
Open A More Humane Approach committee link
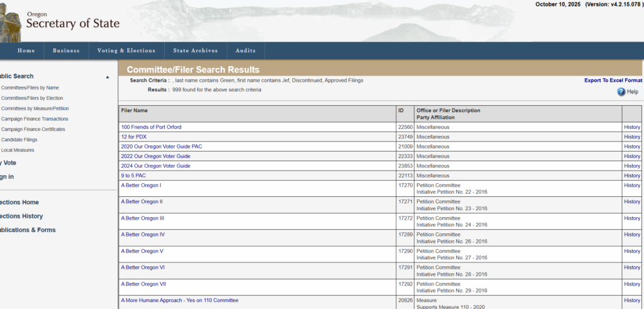(x=179, y=301)
